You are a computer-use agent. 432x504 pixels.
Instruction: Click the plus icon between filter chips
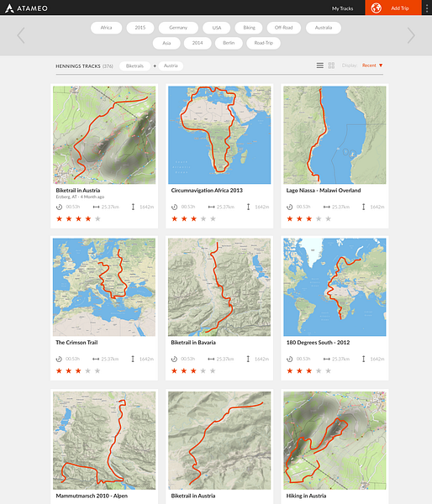click(155, 66)
